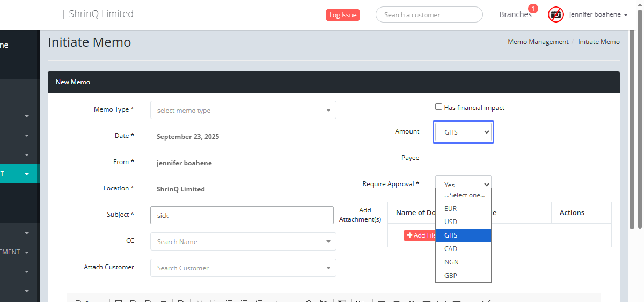Click the Add File button
Screen dimensions: 644x302
[x=419, y=235]
